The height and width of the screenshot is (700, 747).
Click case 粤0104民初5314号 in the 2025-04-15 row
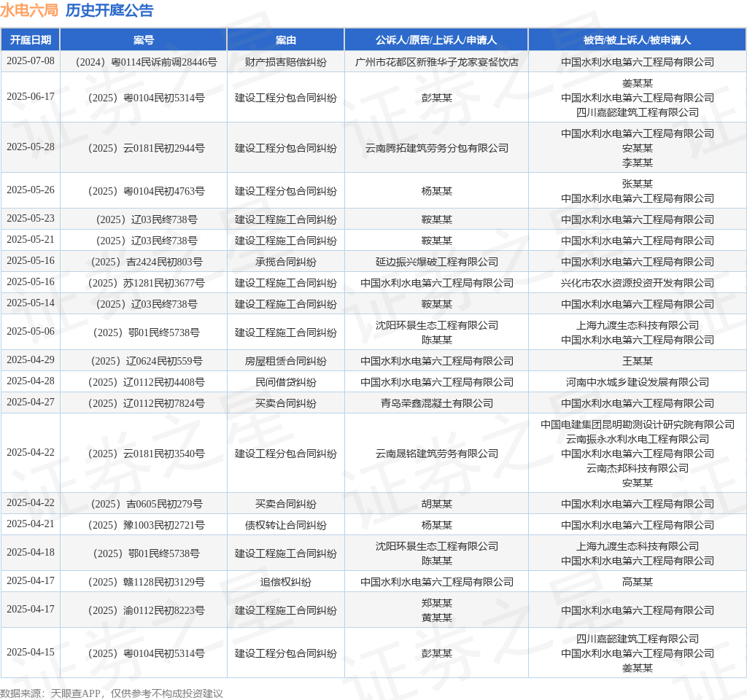[x=146, y=653]
